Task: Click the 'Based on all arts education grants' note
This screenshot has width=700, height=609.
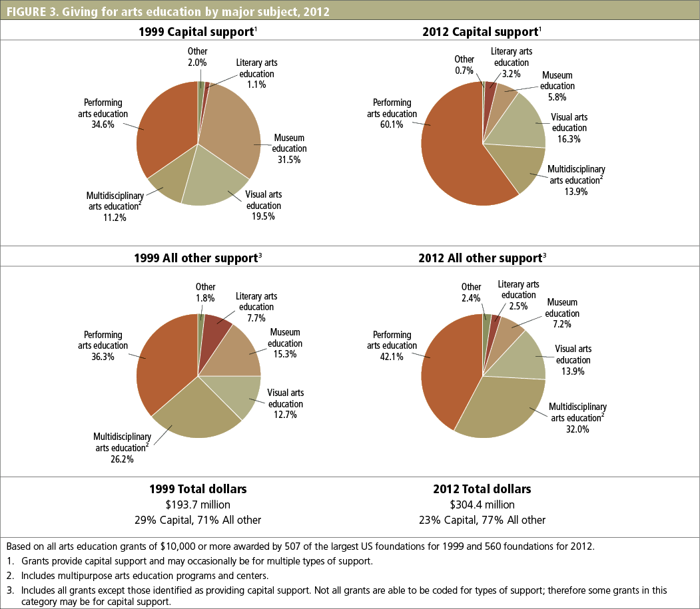Action: pos(300,546)
